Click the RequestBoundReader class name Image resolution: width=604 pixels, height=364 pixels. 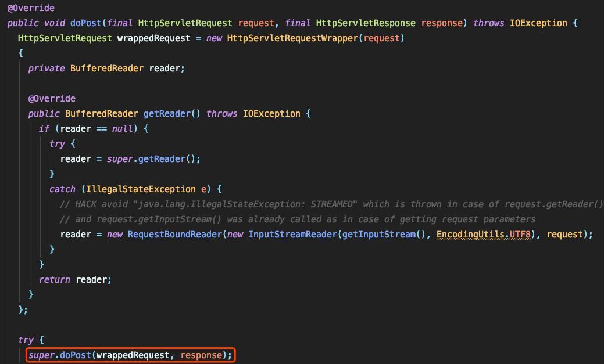[x=175, y=235]
